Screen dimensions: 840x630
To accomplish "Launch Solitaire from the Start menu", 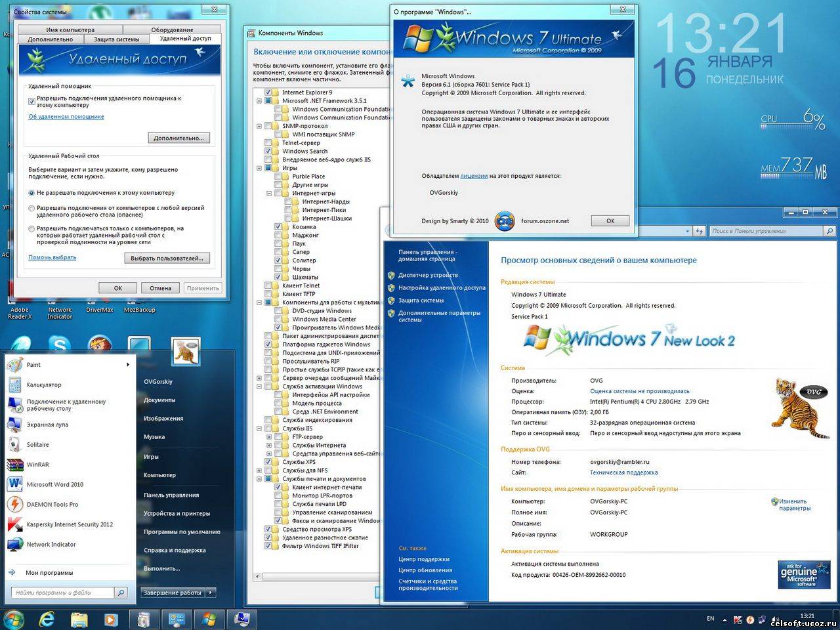I will coord(37,445).
